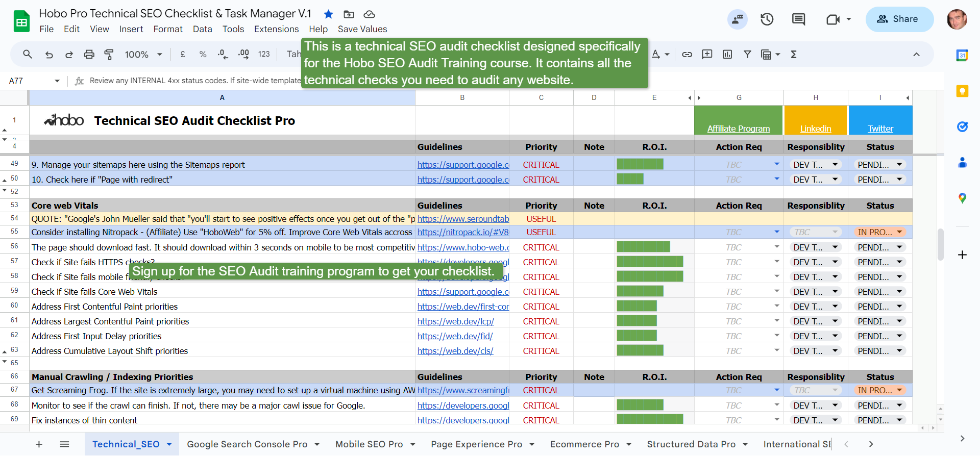Apply percent format with % icon

click(x=203, y=54)
